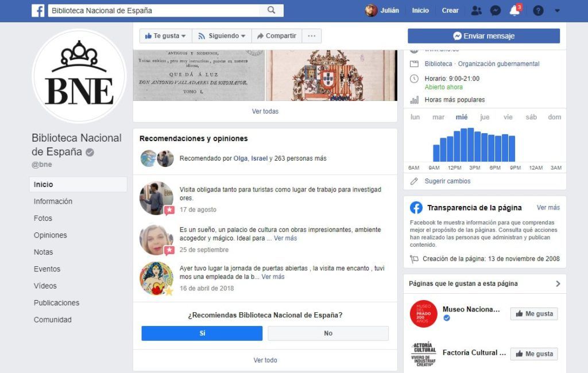The width and height of the screenshot is (588, 373).
Task: Like the Museo Nacional page
Action: point(534,314)
